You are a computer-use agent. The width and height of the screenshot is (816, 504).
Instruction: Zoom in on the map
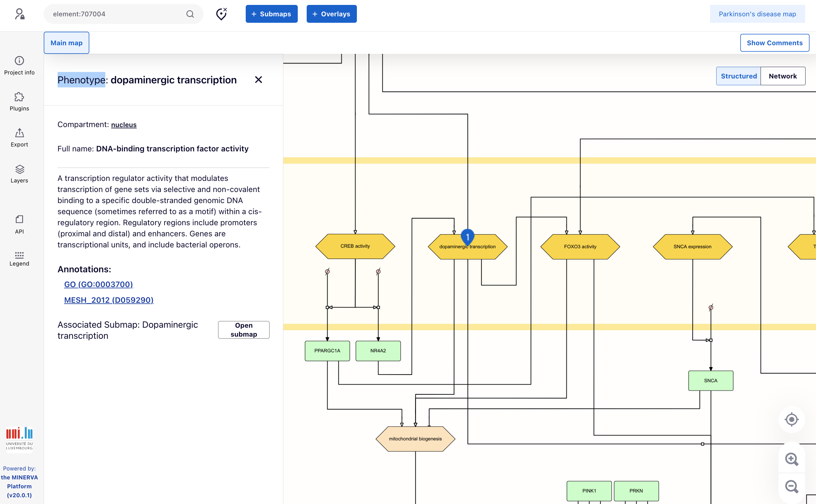[791, 459]
